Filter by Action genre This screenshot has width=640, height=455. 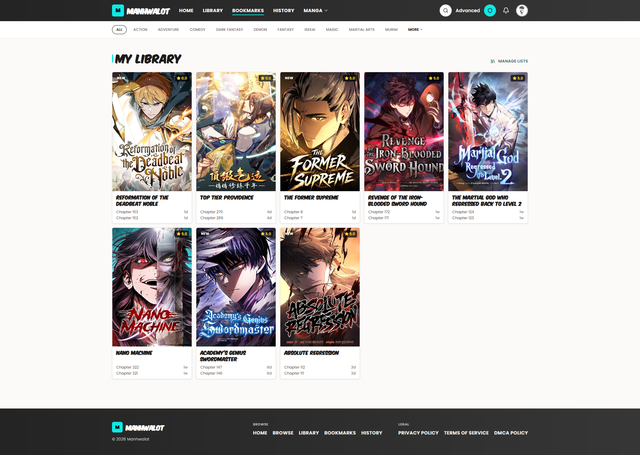tap(140, 29)
